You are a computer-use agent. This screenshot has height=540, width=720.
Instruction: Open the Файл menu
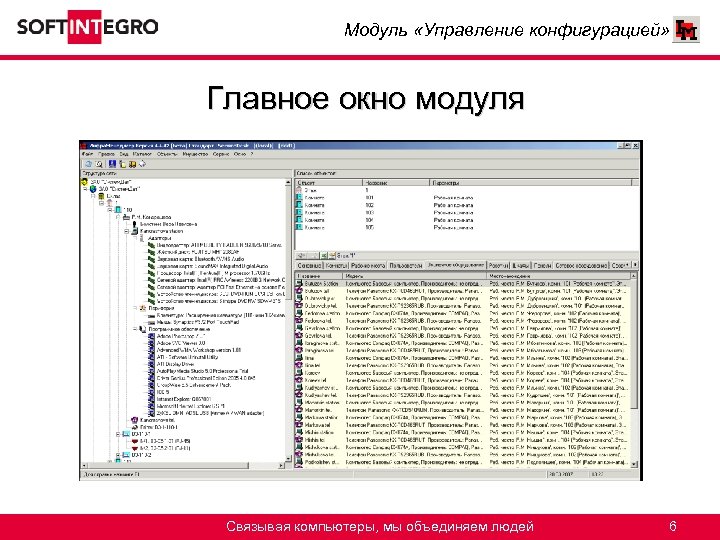coord(87,154)
